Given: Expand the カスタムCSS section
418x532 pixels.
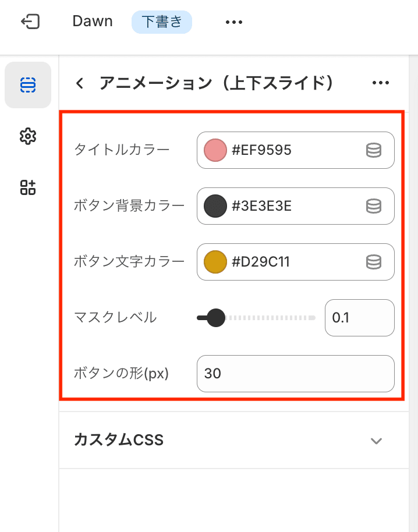Looking at the screenshot, I should pos(376,441).
